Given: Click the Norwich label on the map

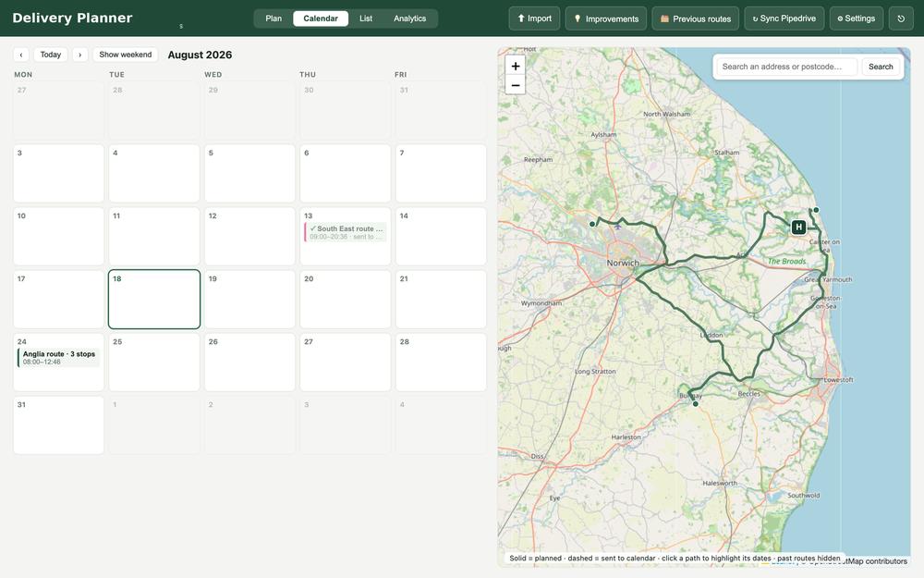Looking at the screenshot, I should tap(622, 263).
